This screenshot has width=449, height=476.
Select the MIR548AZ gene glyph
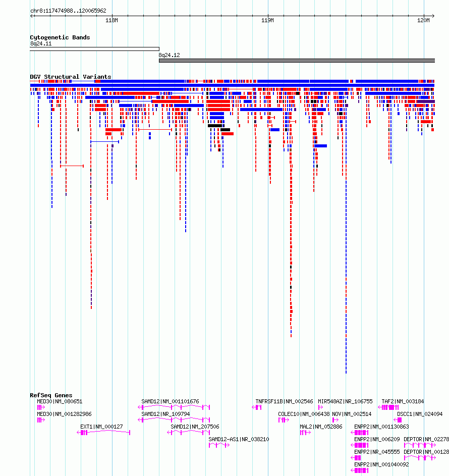click(320, 407)
